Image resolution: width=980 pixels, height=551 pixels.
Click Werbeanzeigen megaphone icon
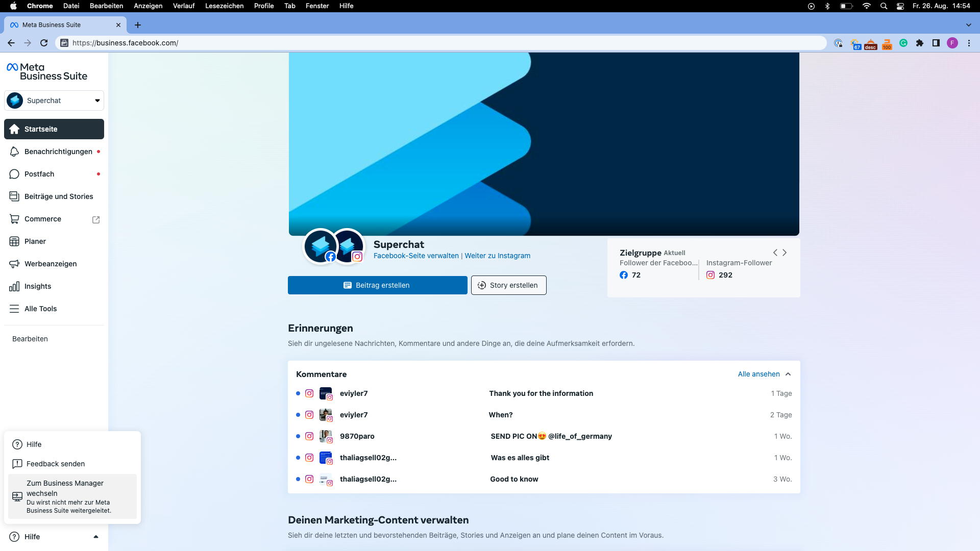[x=14, y=264]
